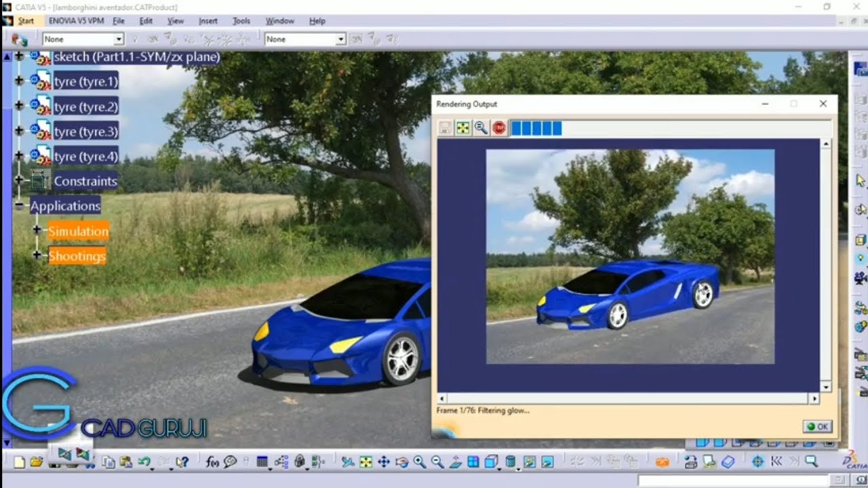The image size is (868, 488).
Task: Click the video camera icon in right toolbar
Action: (861, 277)
